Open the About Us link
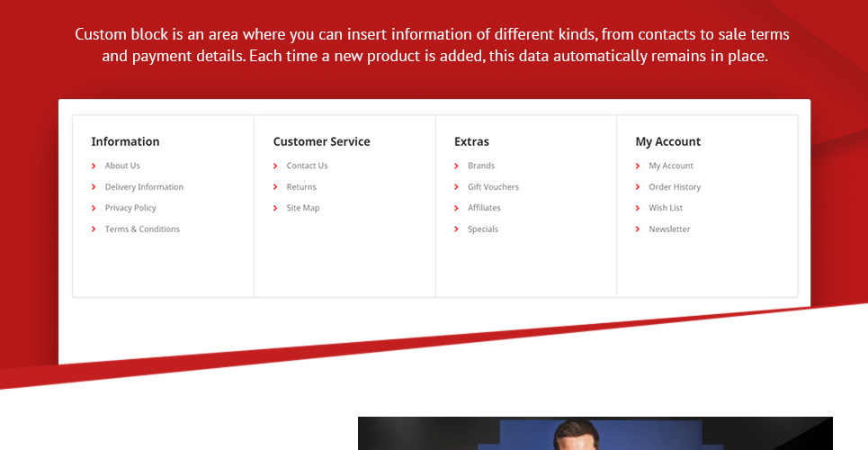868x450 pixels. (x=122, y=166)
